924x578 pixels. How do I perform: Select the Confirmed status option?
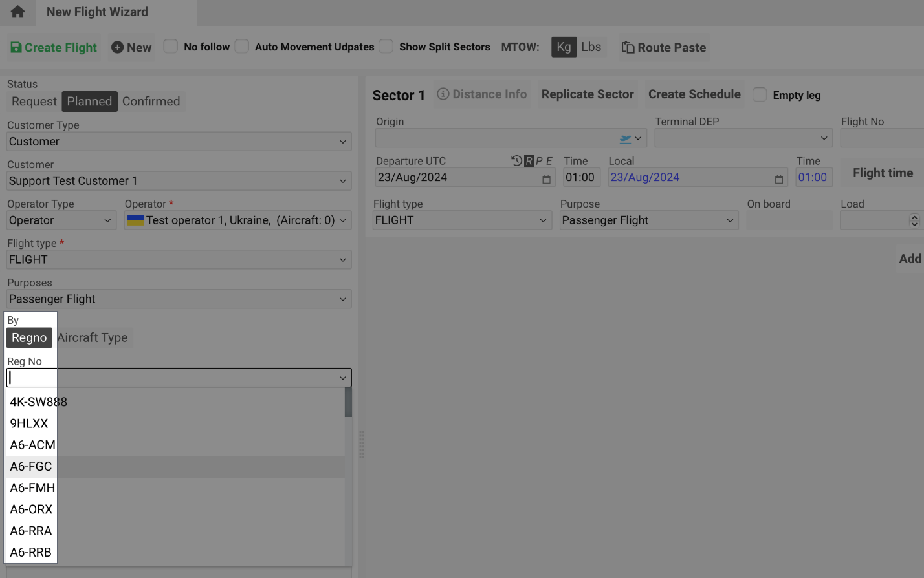[151, 102]
